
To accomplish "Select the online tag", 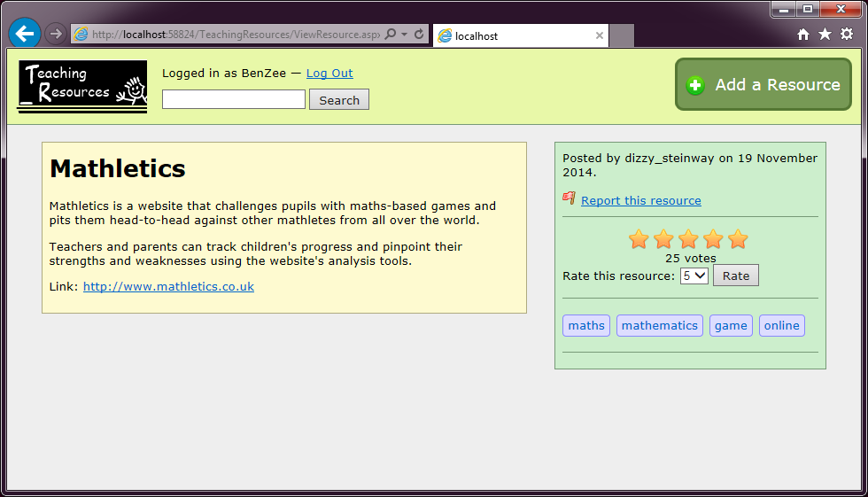I will point(781,325).
